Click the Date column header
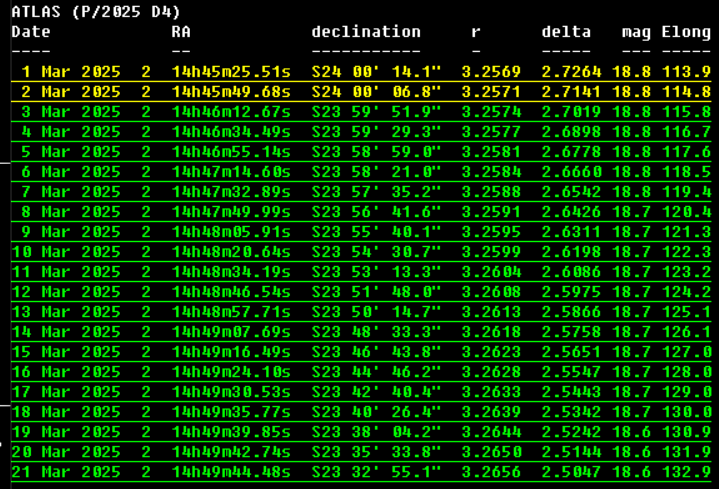Screen dimensions: 719x489 click(31, 32)
